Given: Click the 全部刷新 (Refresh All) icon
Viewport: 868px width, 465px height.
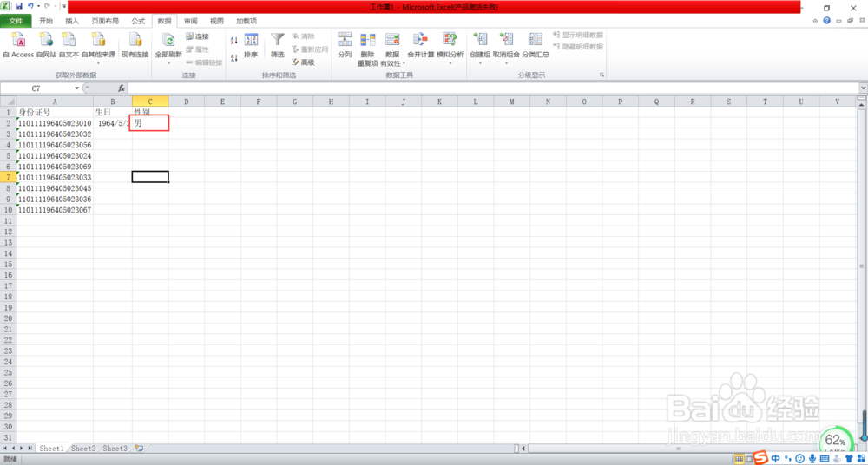Looking at the screenshot, I should [168, 42].
